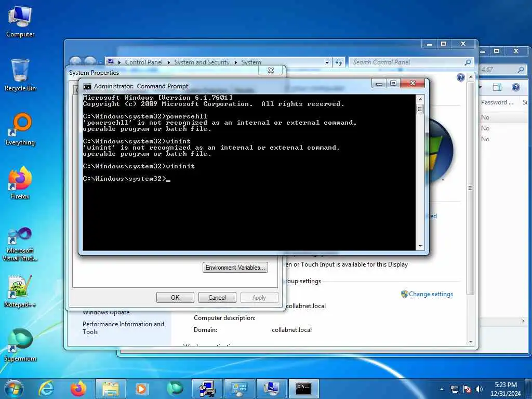Viewport: 532px width, 399px height.
Task: Click OK in System Properties
Action: 175,298
